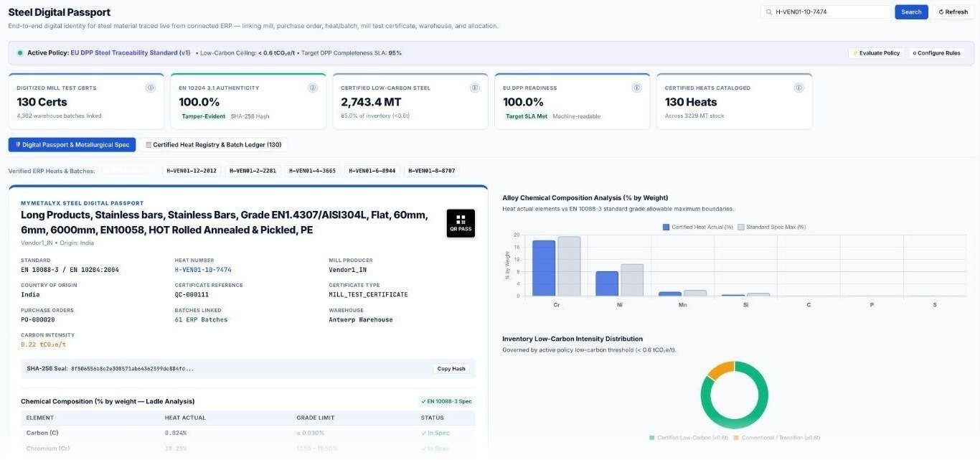Click purchase order PO-000020

click(38, 320)
